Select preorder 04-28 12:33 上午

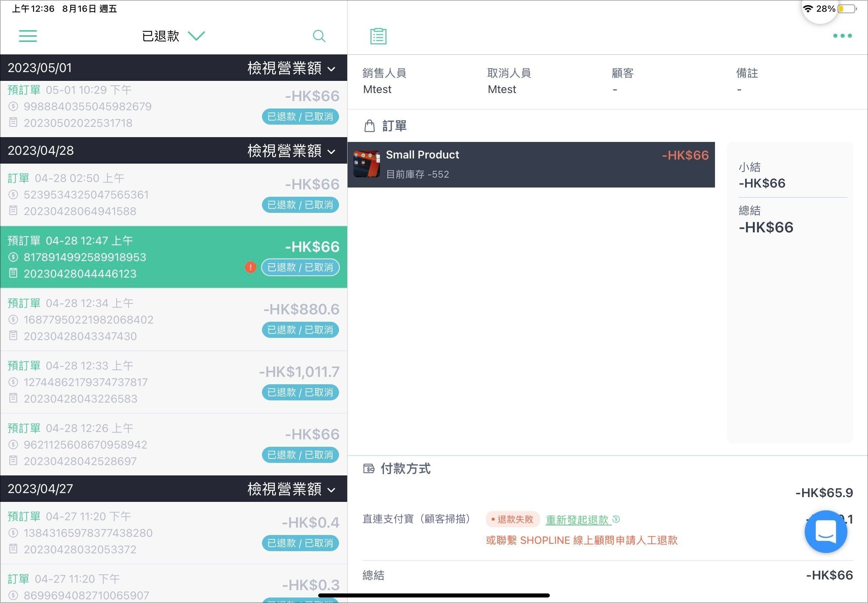(174, 382)
